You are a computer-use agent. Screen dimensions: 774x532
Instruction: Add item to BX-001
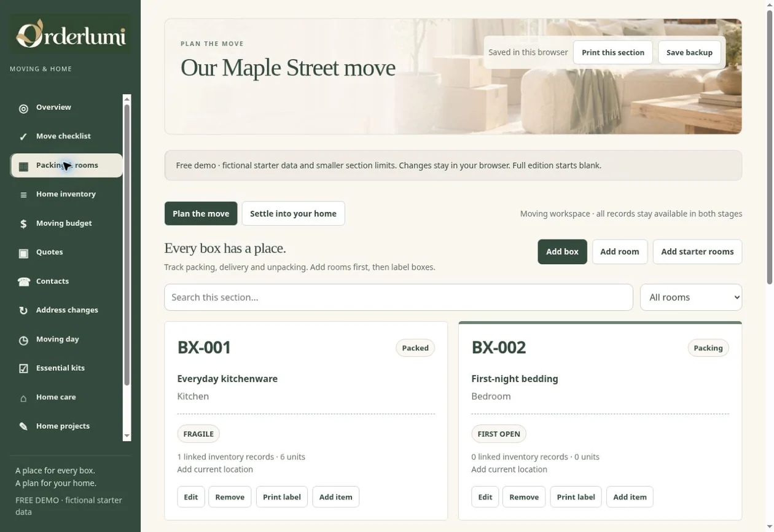point(335,497)
